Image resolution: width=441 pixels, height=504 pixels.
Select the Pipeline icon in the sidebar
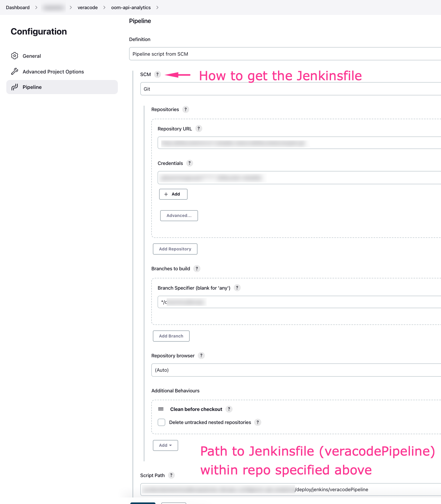15,87
